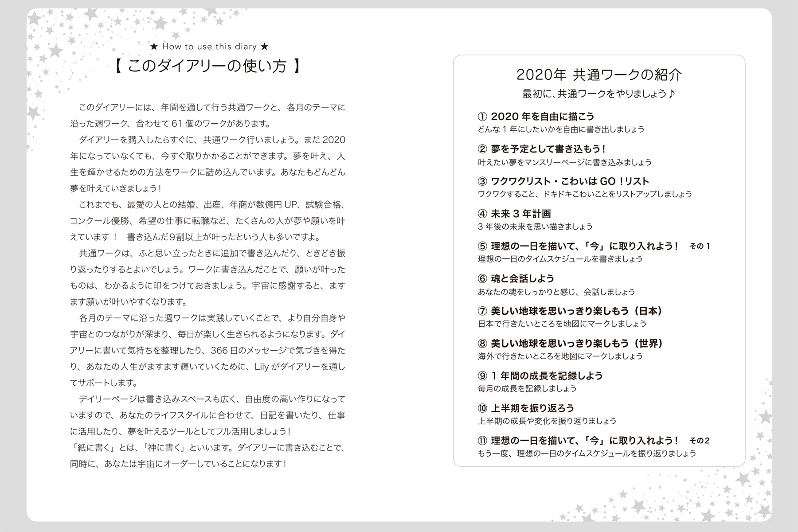Select item ⑪ 理想の一日 heading marked その2

pyautogui.click(x=594, y=441)
